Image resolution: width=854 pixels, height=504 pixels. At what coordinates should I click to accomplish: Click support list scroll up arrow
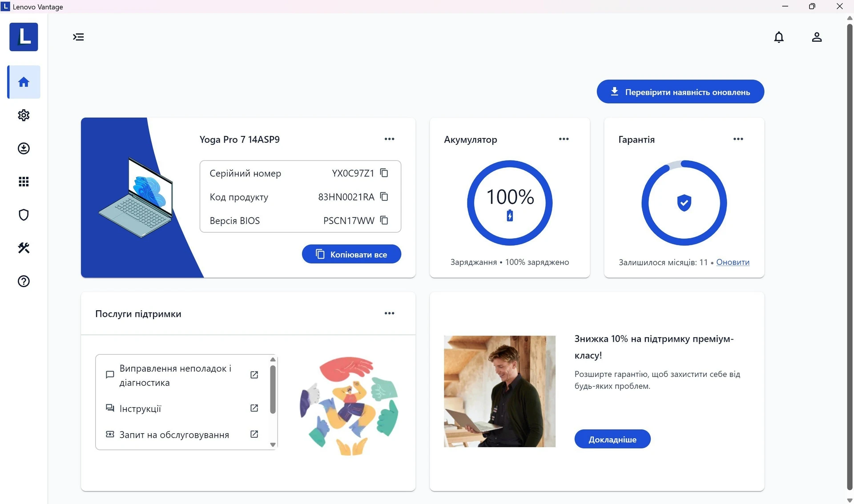tap(273, 360)
